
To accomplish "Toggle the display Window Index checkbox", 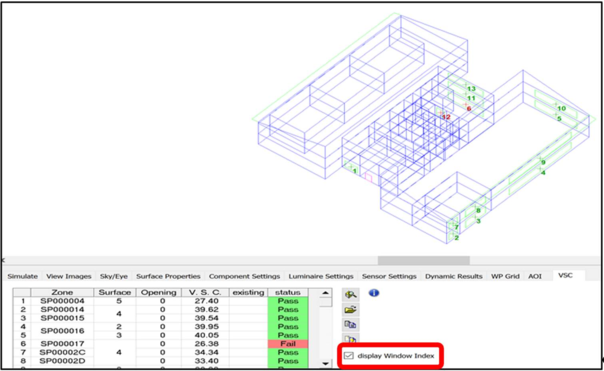I will [x=349, y=356].
